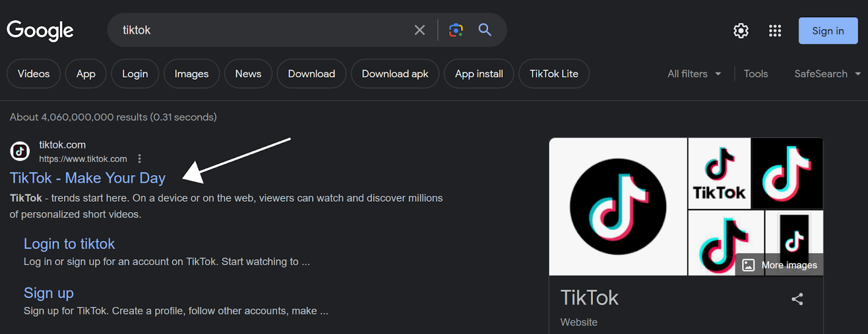Open Search by image camera icon

(x=456, y=30)
